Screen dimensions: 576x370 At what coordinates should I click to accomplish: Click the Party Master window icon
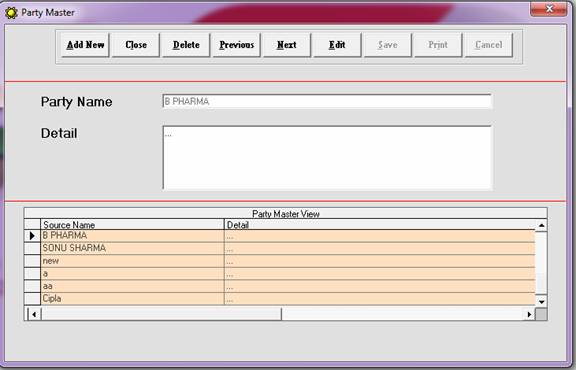tap(11, 12)
